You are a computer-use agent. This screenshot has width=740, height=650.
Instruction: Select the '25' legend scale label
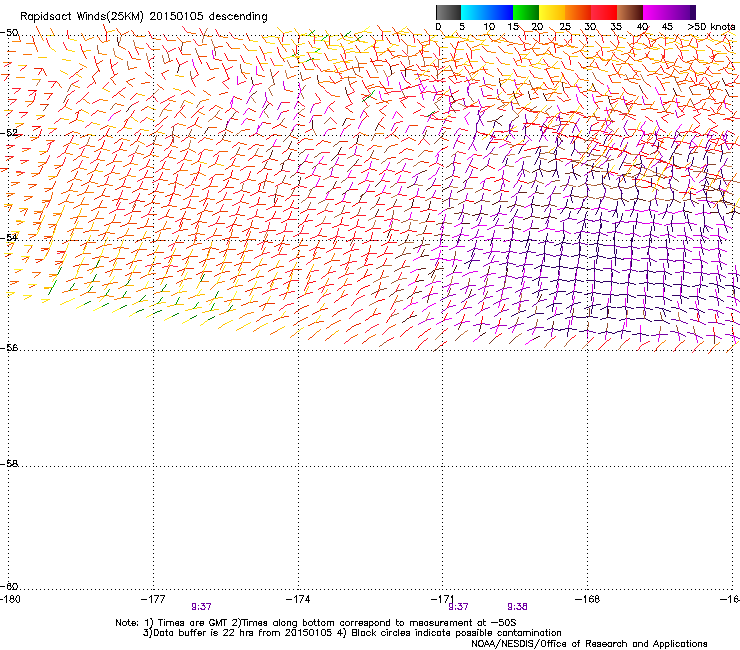coord(565,27)
